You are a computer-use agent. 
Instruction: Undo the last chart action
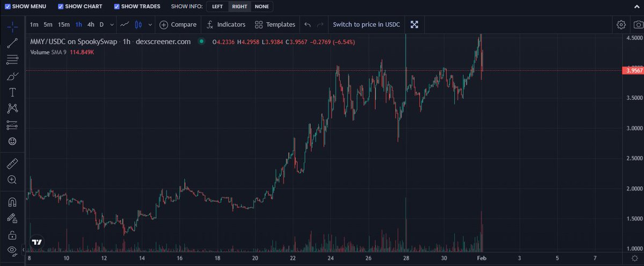click(308, 24)
